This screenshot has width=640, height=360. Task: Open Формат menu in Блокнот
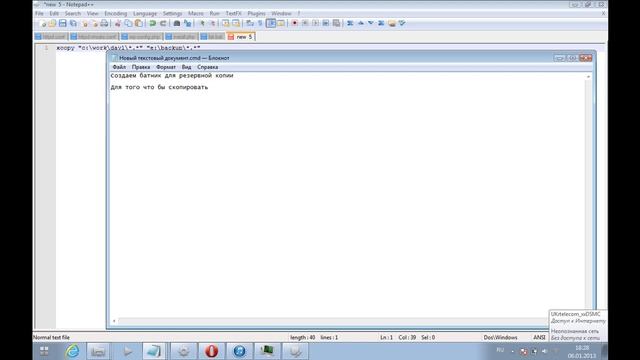[x=166, y=67]
